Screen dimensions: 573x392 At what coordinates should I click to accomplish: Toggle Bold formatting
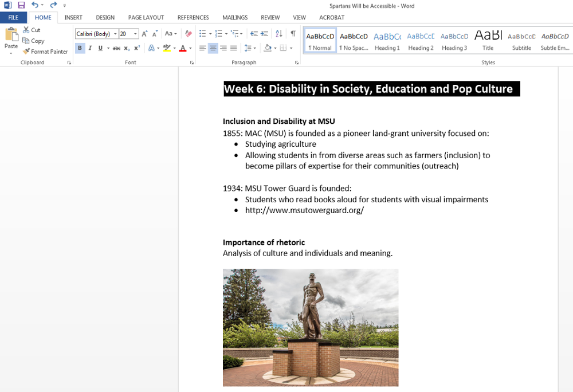tap(80, 48)
